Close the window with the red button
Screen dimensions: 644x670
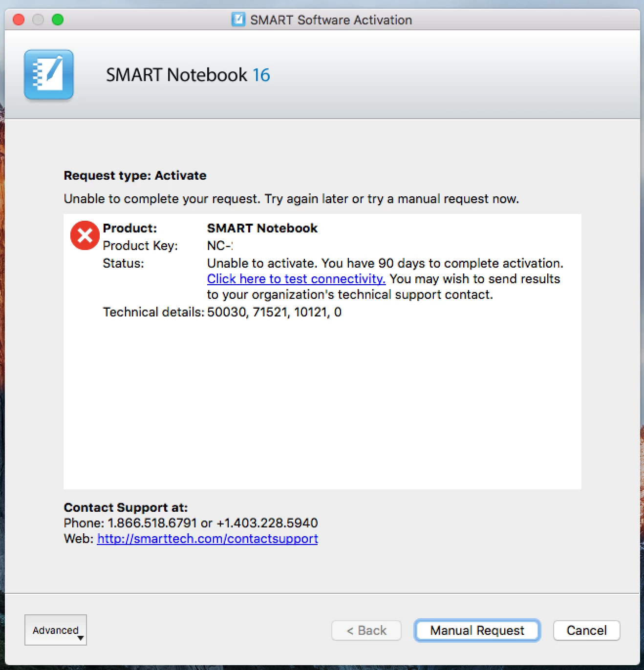tap(19, 20)
